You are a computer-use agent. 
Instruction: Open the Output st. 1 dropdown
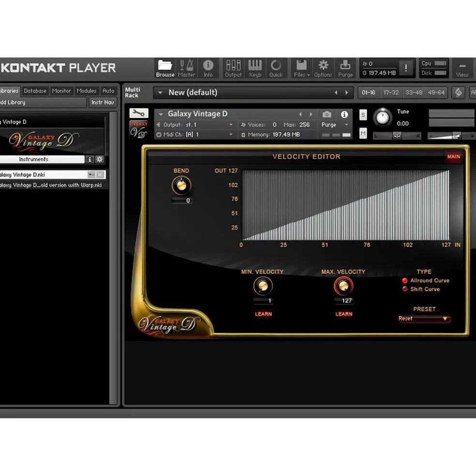click(231, 125)
